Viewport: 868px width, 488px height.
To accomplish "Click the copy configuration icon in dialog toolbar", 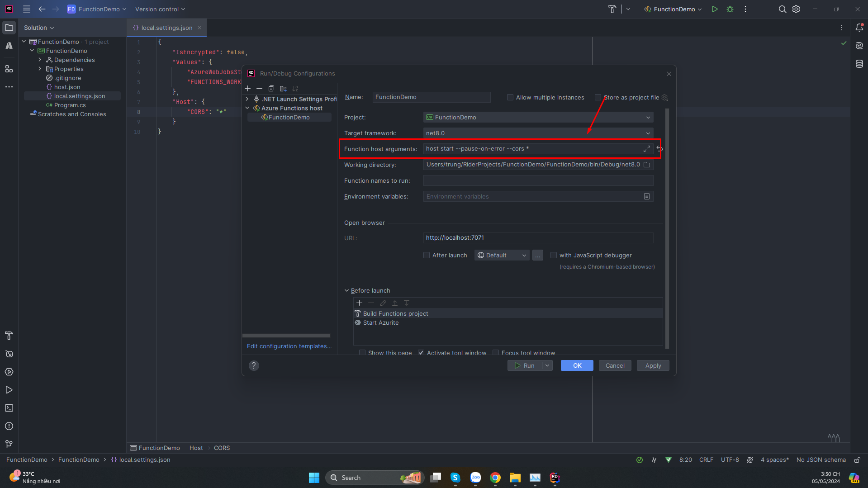I will 271,89.
